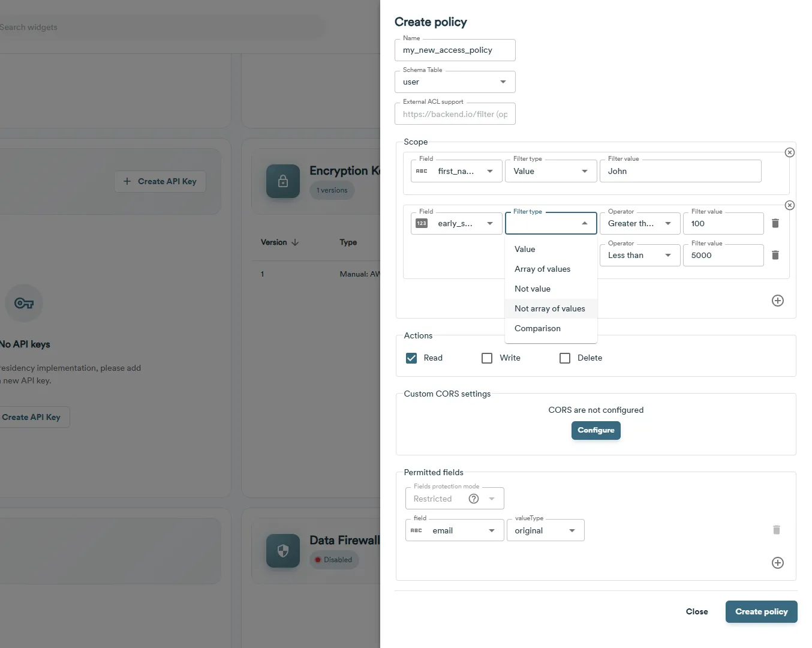
Task: Delete the email permitted field row
Action: coord(776,530)
